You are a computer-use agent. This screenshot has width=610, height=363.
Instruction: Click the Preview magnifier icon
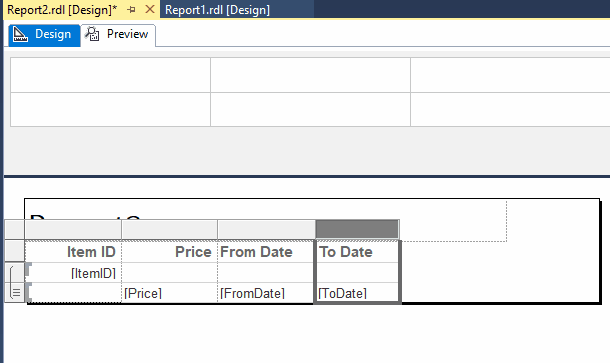point(92,34)
